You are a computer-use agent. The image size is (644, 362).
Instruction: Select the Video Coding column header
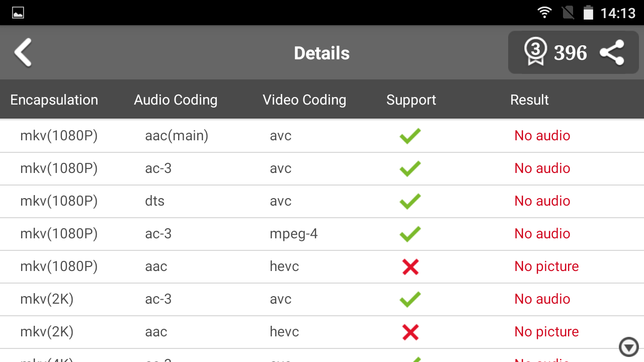click(304, 100)
